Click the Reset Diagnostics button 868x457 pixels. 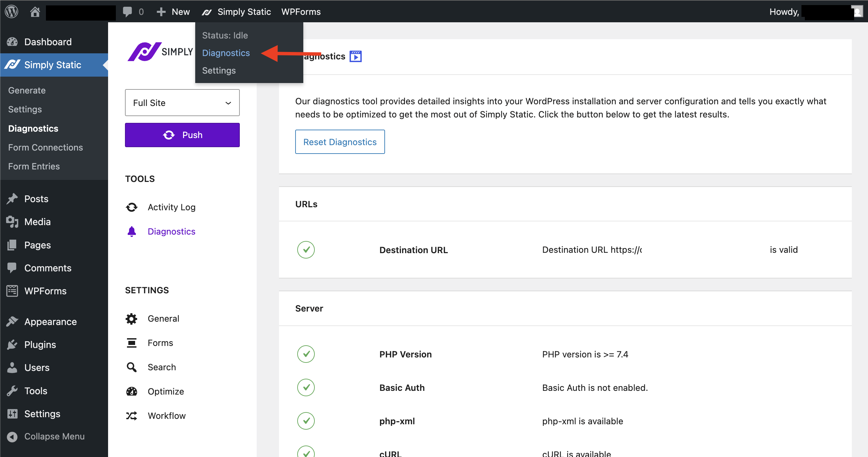[340, 142]
